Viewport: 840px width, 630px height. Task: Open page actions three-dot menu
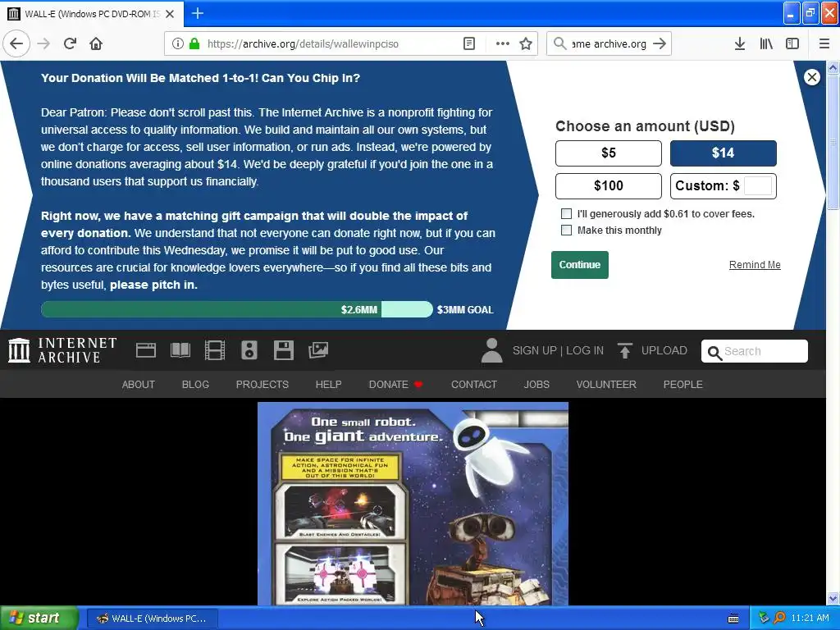[x=502, y=43]
